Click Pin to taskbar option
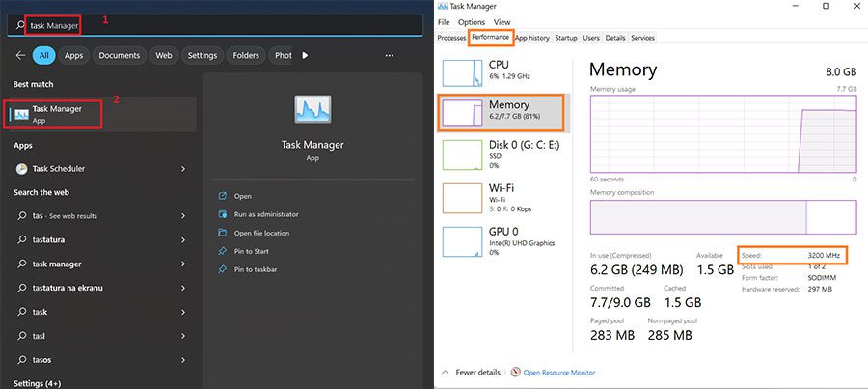The width and height of the screenshot is (868, 389). [256, 269]
